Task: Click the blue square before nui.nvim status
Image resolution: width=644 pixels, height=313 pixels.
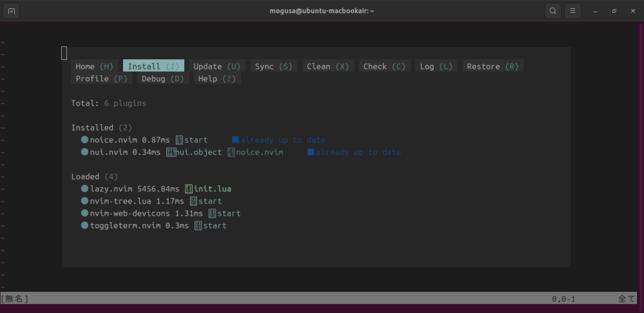Action: 311,152
